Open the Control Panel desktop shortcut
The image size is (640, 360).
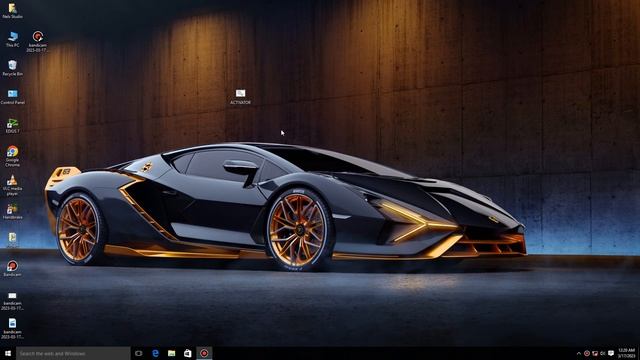[x=13, y=97]
